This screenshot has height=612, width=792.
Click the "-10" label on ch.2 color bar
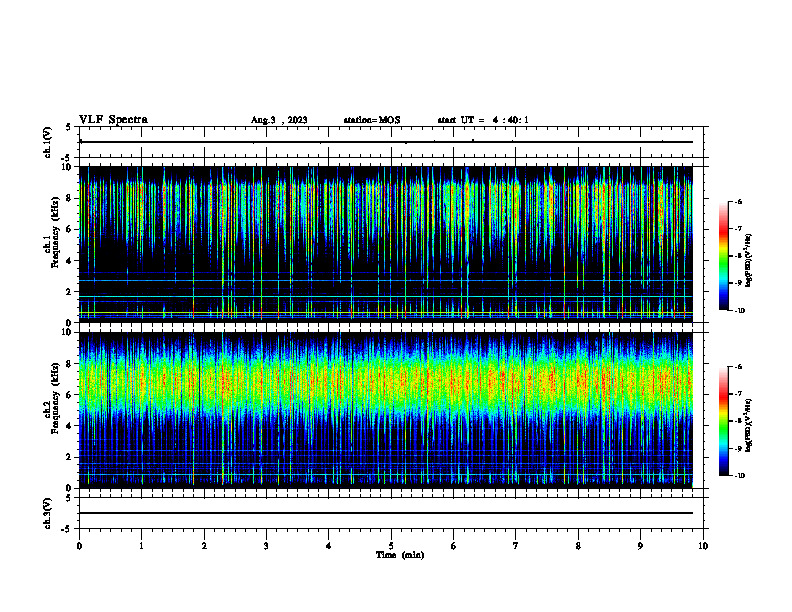click(x=739, y=476)
